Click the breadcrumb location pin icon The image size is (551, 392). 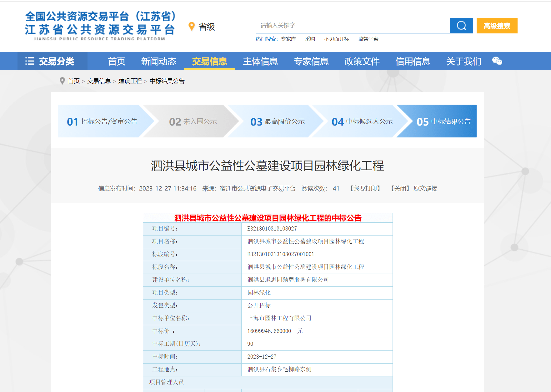click(x=62, y=81)
